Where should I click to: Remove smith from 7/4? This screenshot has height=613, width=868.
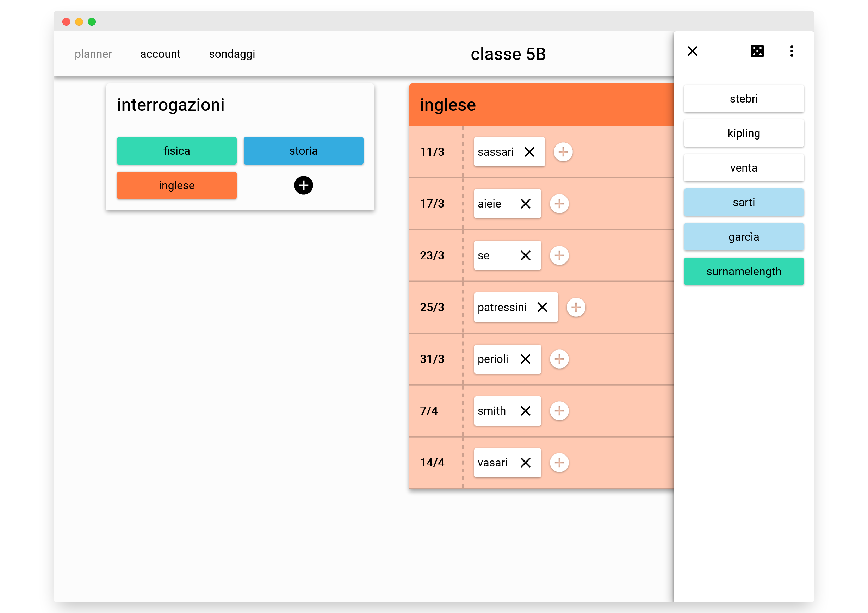coord(525,411)
